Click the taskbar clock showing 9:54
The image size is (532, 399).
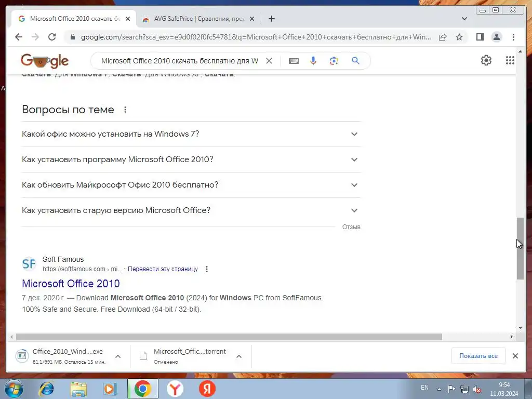tap(504, 389)
